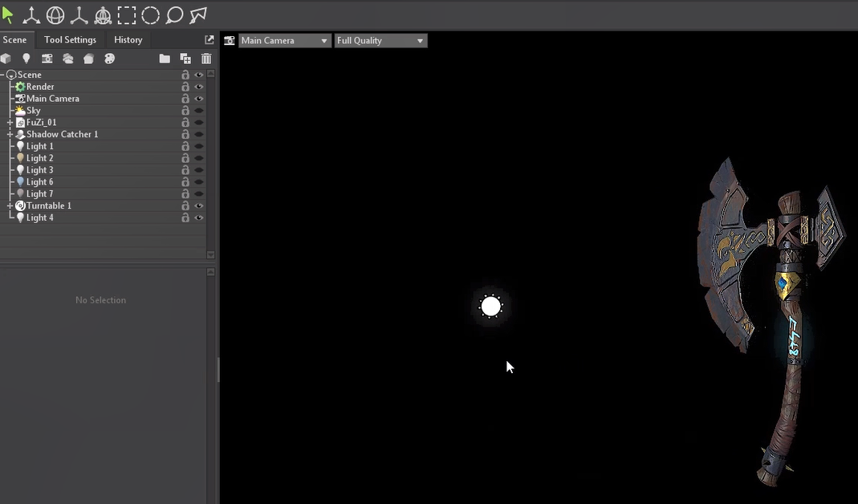Add a new camera to scene
Image resolution: width=858 pixels, height=504 pixels.
pos(47,59)
